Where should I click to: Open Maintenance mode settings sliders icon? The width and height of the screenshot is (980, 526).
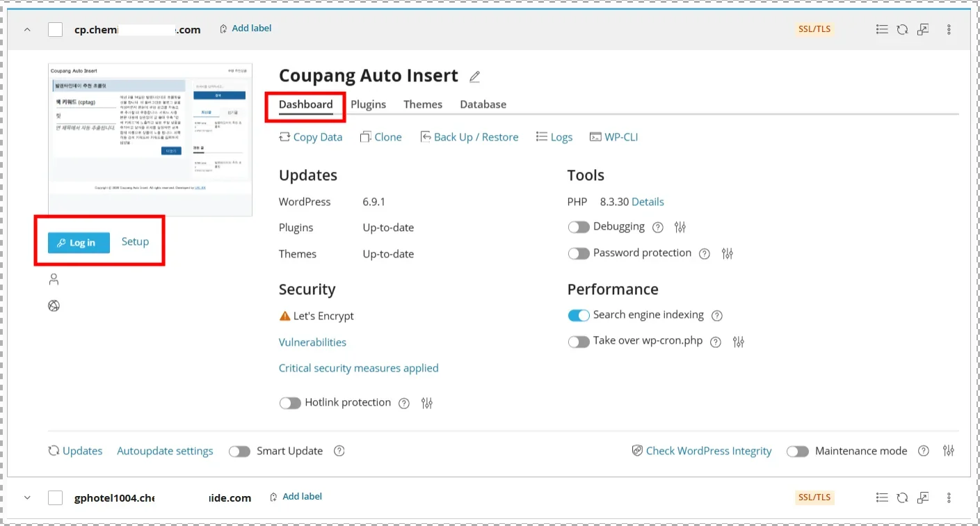(x=948, y=451)
